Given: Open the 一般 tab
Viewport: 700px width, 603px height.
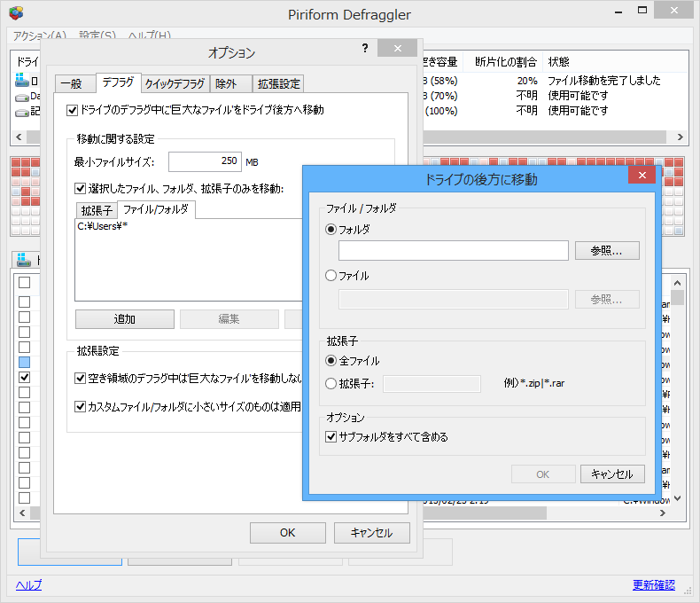Looking at the screenshot, I should coord(74,84).
